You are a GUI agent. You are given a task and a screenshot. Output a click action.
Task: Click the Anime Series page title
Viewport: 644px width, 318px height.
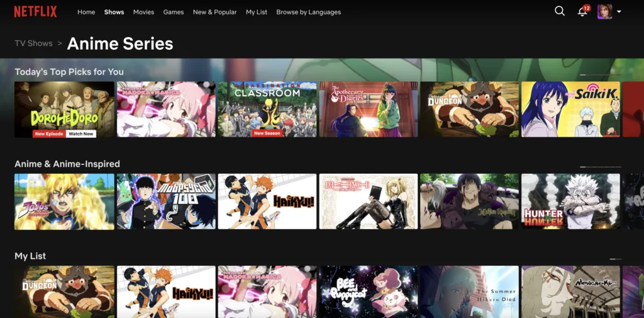click(120, 43)
